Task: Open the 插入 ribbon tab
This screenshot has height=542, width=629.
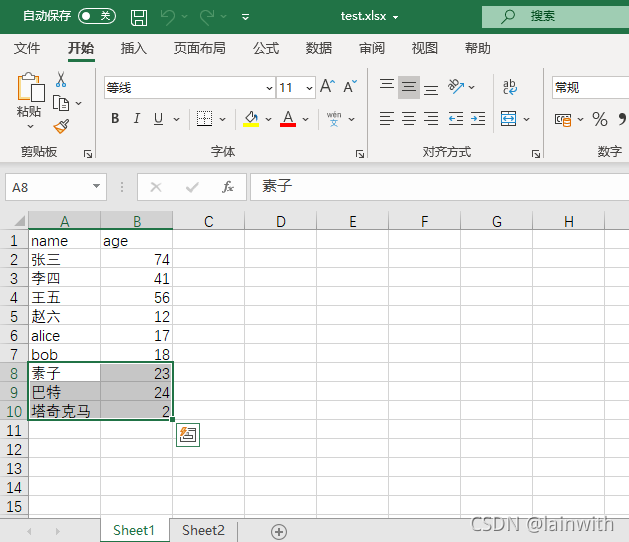Action: (x=133, y=49)
